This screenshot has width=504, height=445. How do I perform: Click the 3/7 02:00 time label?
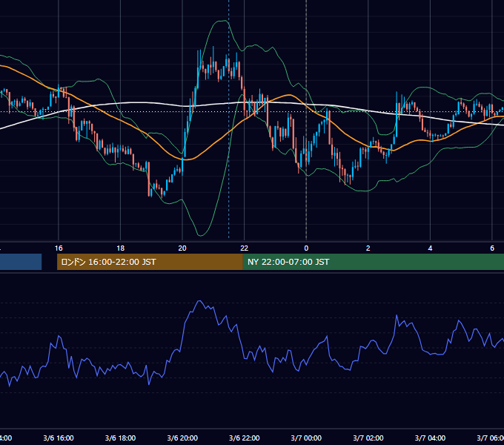[368, 438]
